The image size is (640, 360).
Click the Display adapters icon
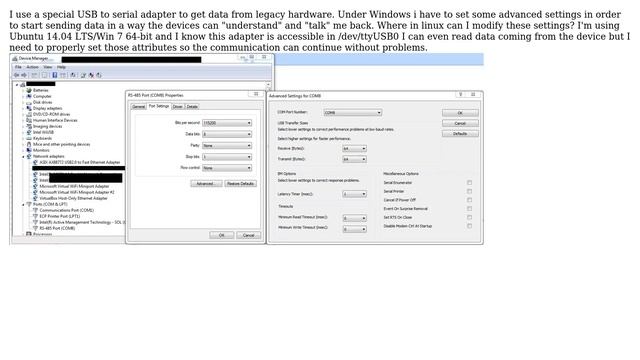(29, 108)
